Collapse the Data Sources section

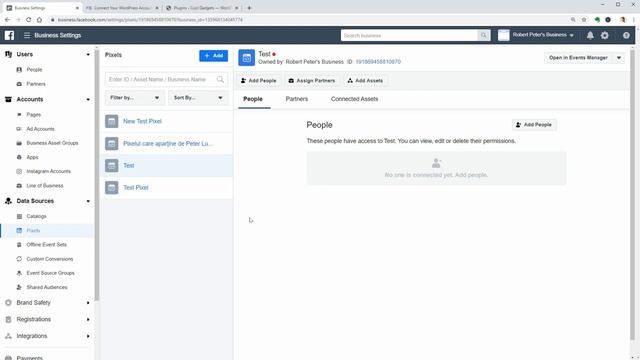88,201
